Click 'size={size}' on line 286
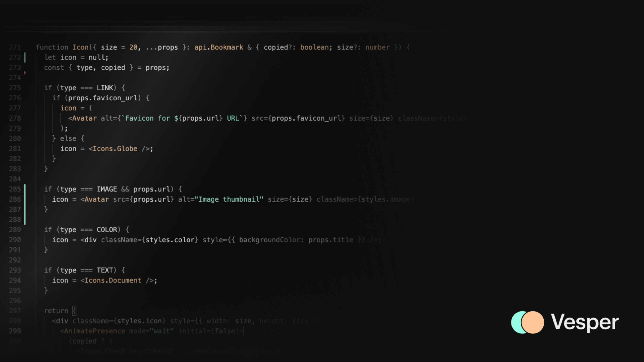Image resolution: width=644 pixels, height=362 pixels. click(x=290, y=199)
